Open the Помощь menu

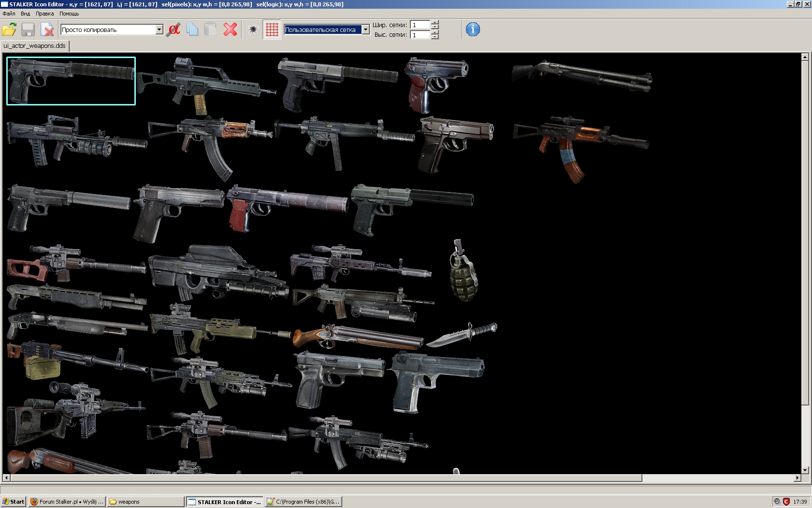coord(69,14)
